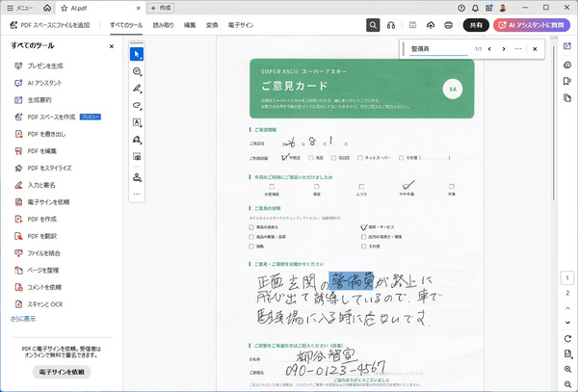Go to next page chevron down

click(567, 323)
